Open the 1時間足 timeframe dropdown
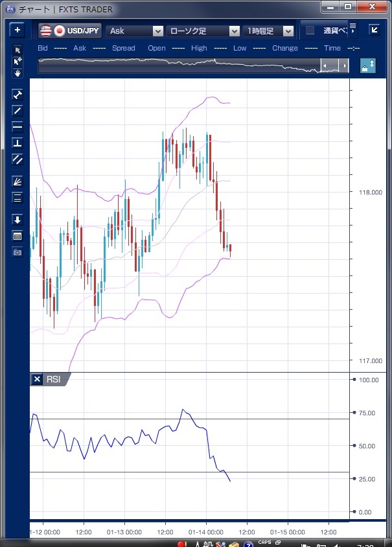 click(x=287, y=31)
